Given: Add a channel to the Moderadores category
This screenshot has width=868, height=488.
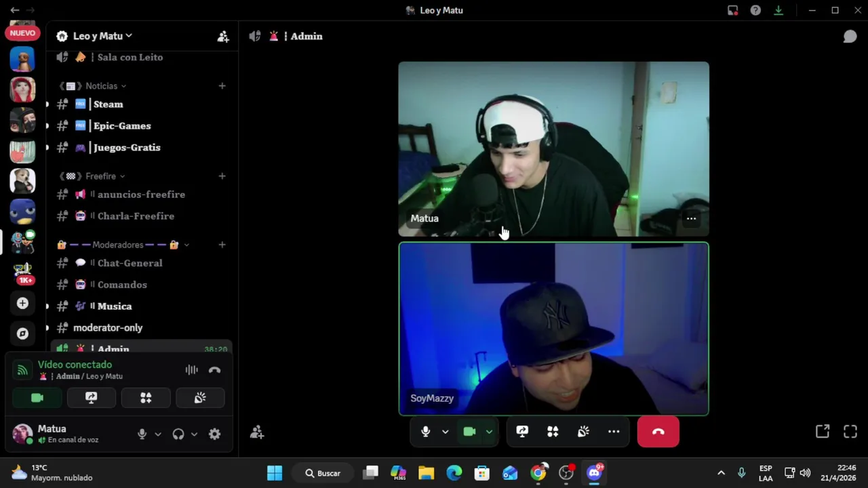Looking at the screenshot, I should [x=222, y=245].
